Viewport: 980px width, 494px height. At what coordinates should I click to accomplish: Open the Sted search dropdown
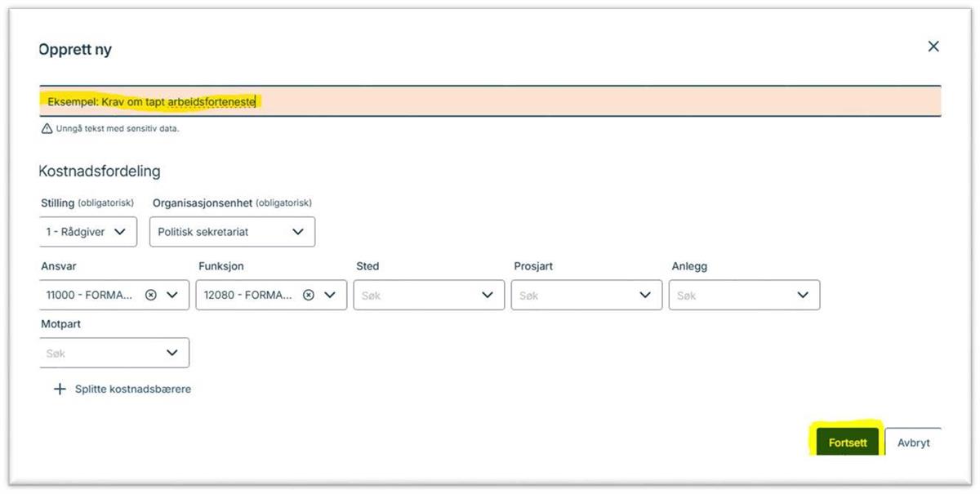pyautogui.click(x=488, y=296)
